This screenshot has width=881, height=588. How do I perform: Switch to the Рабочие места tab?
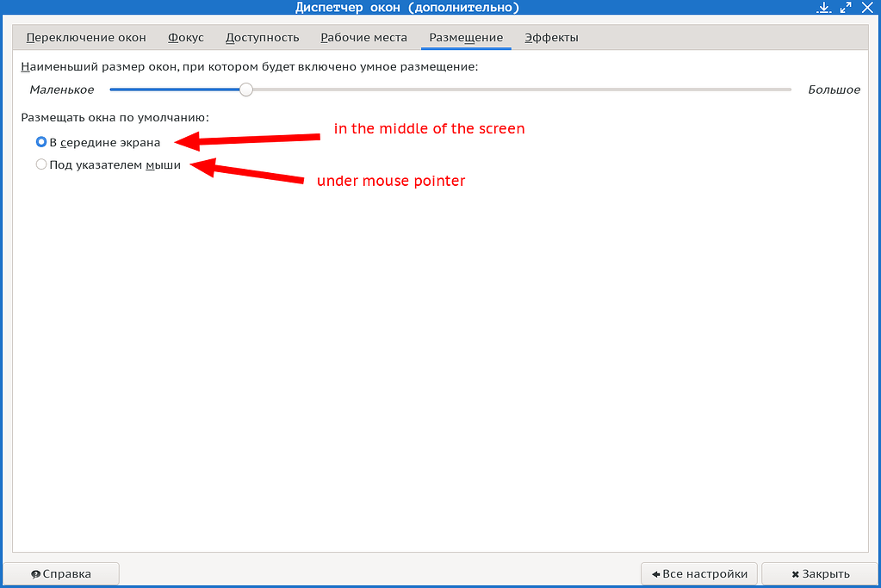[362, 37]
